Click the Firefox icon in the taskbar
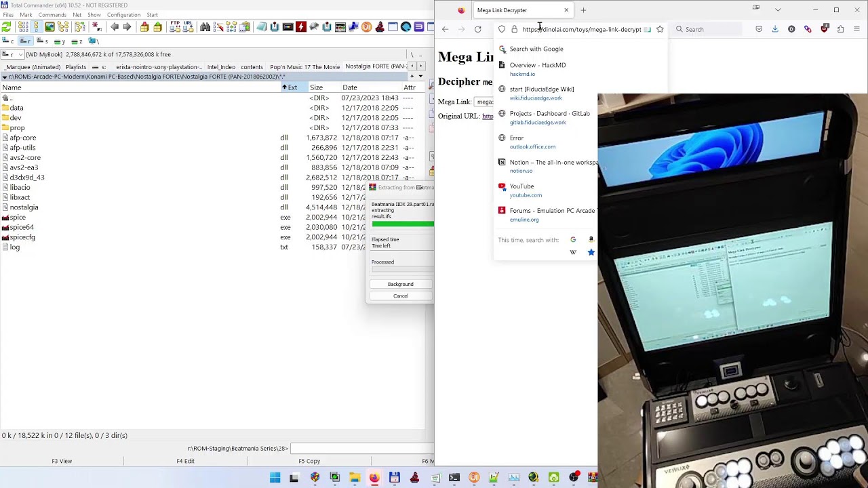The width and height of the screenshot is (868, 488). [374, 478]
